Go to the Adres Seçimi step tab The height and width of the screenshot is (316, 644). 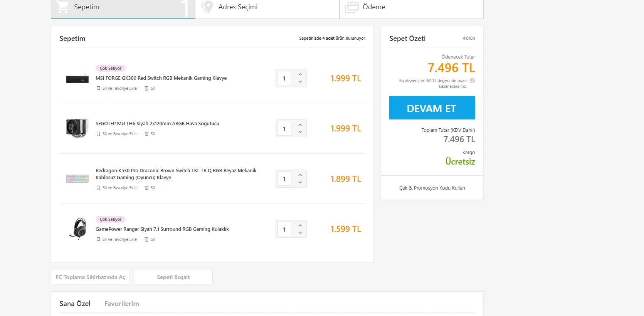(267, 9)
